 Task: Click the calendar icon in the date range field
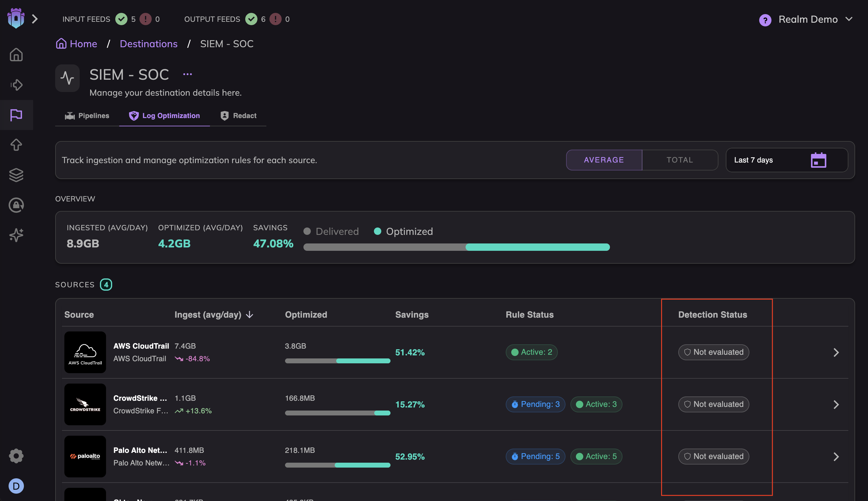click(818, 160)
